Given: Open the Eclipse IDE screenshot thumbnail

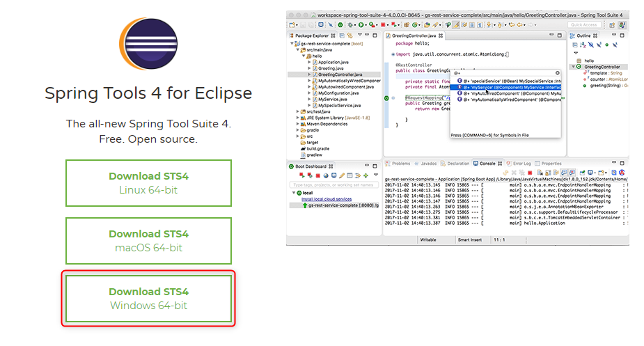Looking at the screenshot, I should (x=457, y=127).
